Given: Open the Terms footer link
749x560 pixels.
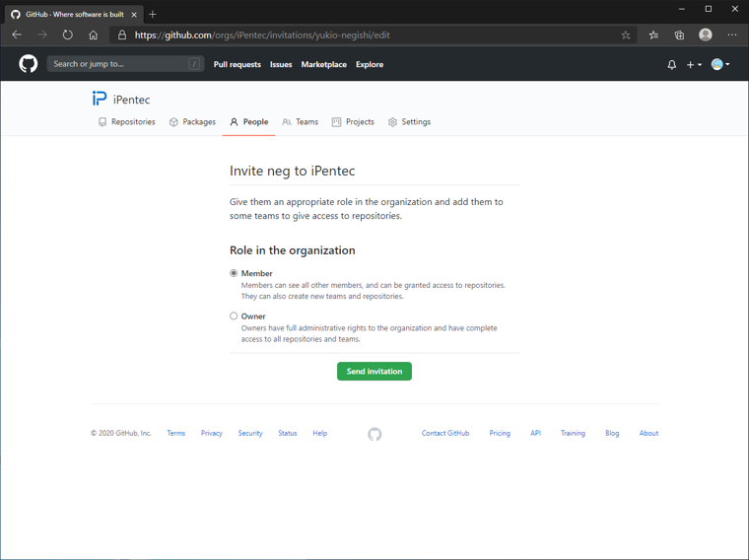Looking at the screenshot, I should [x=175, y=433].
